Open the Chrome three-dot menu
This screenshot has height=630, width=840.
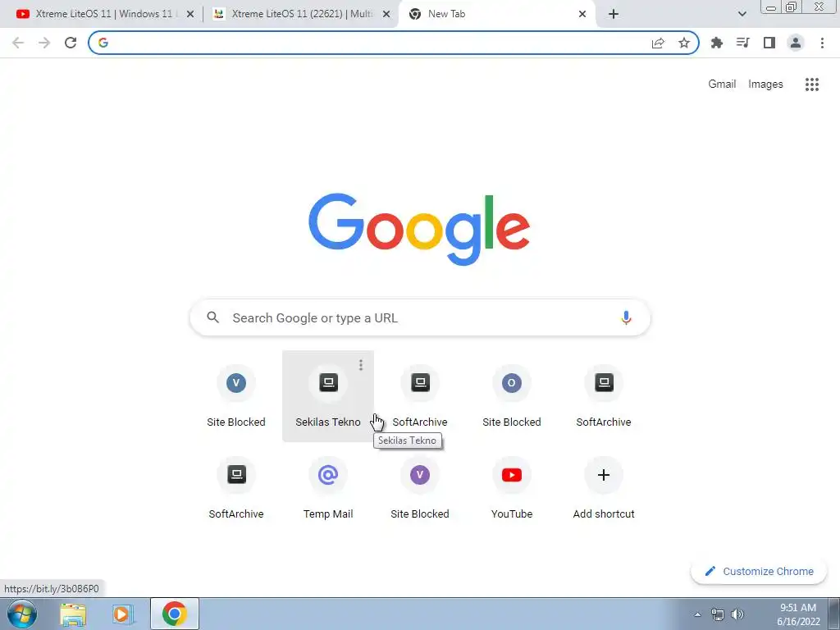pyautogui.click(x=822, y=43)
